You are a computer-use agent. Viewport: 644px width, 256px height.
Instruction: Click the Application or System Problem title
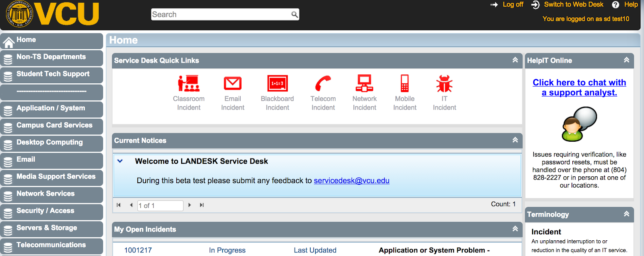pos(434,250)
